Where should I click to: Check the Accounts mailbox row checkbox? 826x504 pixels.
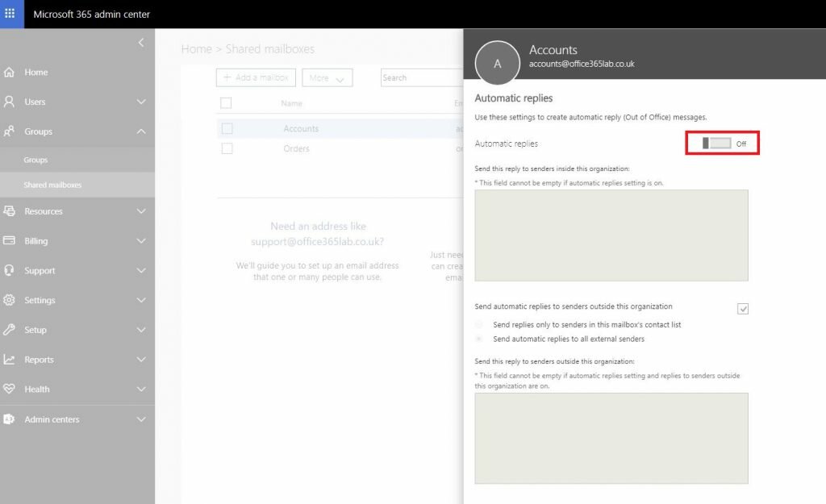coord(227,128)
